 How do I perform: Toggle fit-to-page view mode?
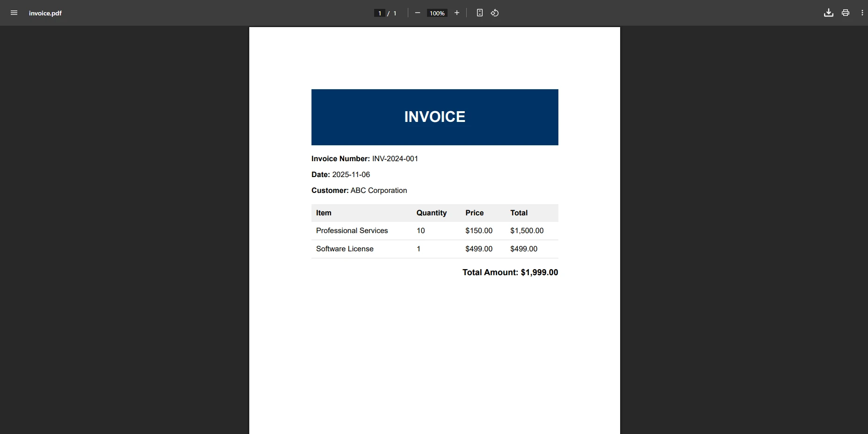pyautogui.click(x=480, y=13)
